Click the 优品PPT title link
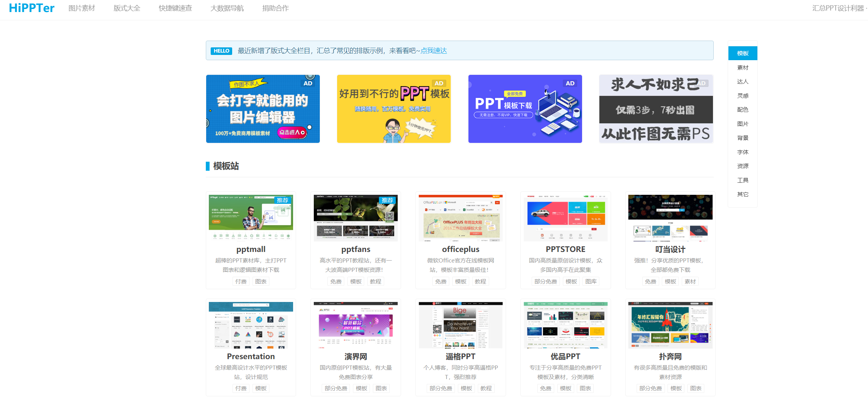Image resolution: width=868 pixels, height=405 pixels. (565, 356)
